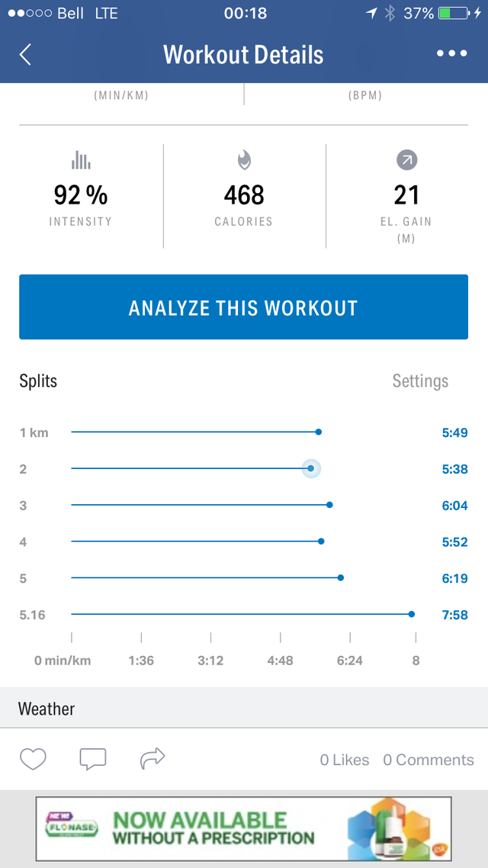View the 0 Likes list
The image size is (488, 868).
point(345,760)
